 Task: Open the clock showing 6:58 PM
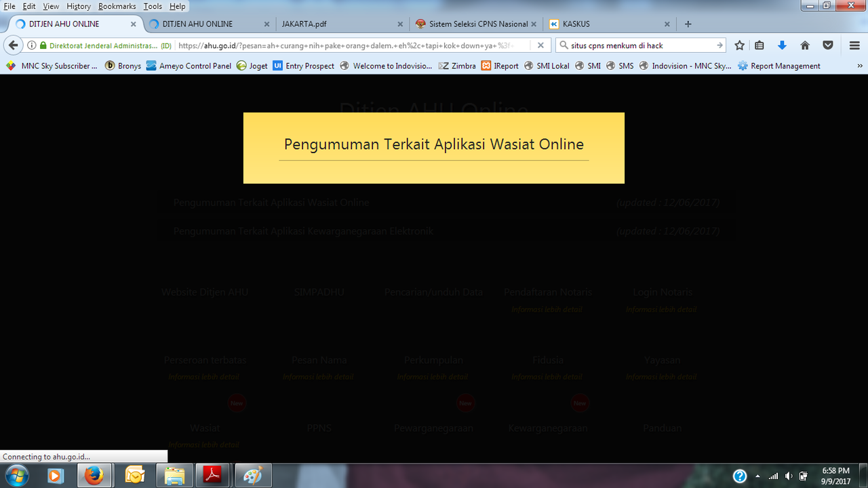(835, 476)
